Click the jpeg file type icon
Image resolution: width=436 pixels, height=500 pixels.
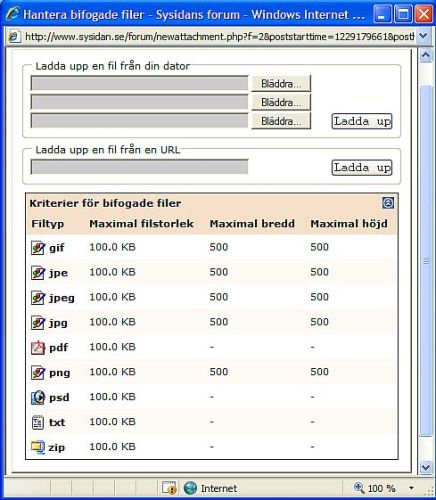tap(38, 297)
